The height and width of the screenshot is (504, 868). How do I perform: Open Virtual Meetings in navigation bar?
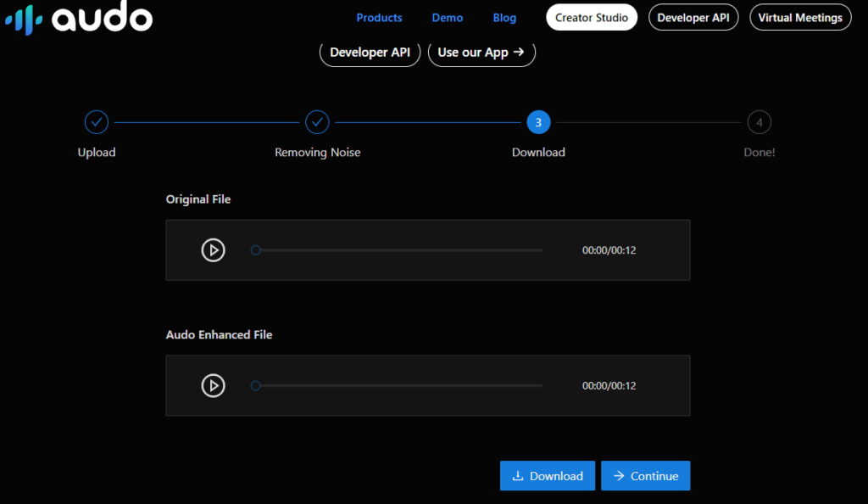point(800,18)
